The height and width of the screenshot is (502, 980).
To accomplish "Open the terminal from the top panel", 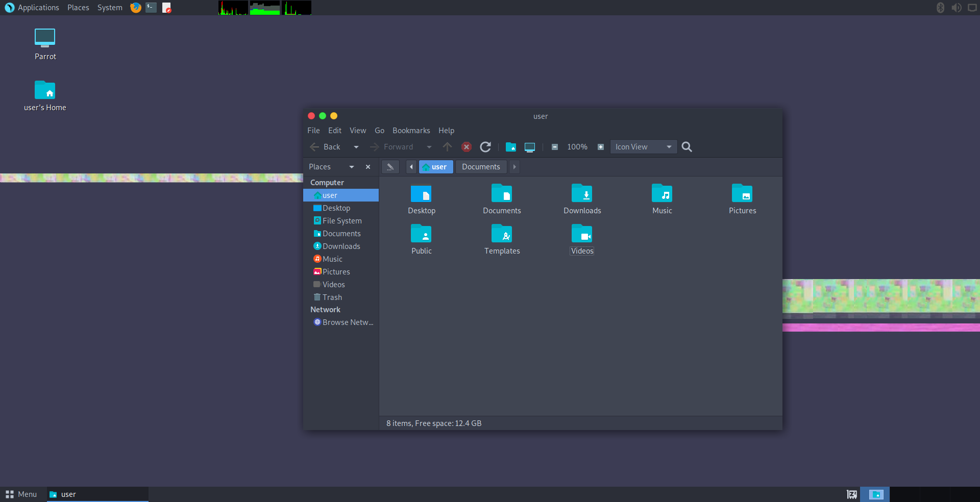I will point(150,8).
